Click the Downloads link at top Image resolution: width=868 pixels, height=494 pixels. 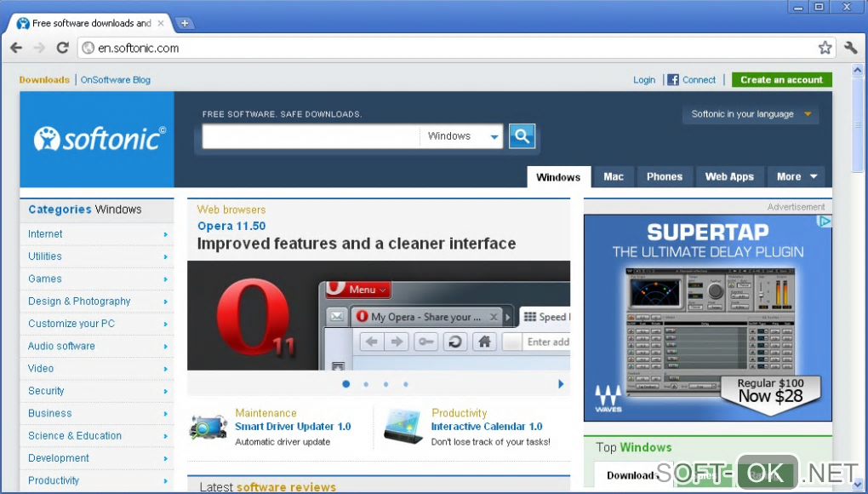[44, 80]
